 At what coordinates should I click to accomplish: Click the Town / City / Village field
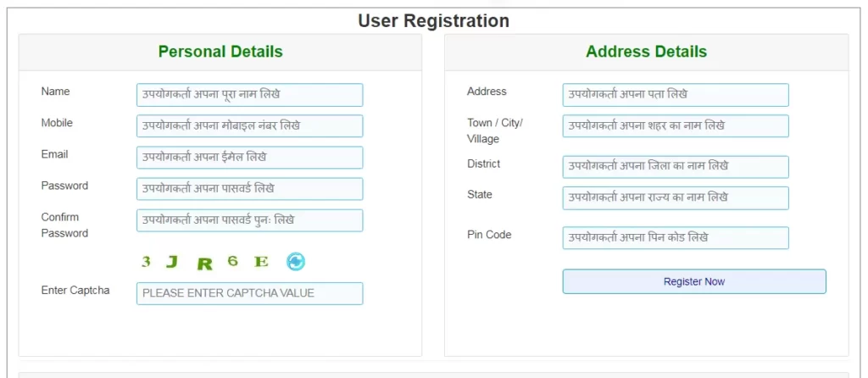pos(676,125)
